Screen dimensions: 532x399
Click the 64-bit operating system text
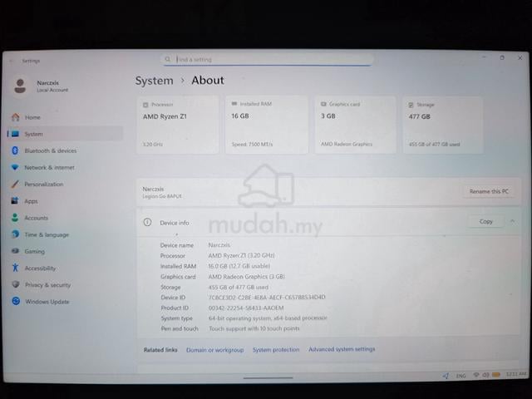pos(268,318)
